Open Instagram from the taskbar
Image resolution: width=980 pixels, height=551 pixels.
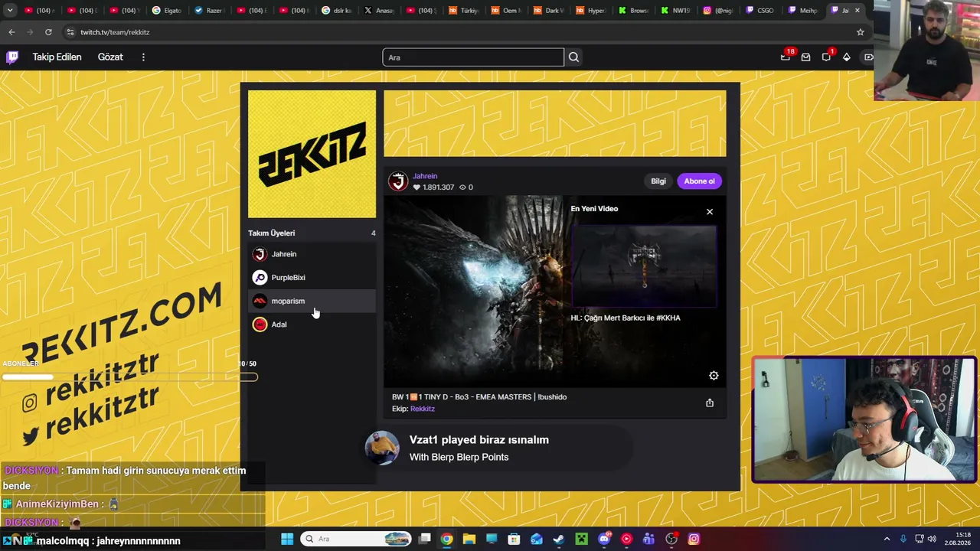coord(694,539)
